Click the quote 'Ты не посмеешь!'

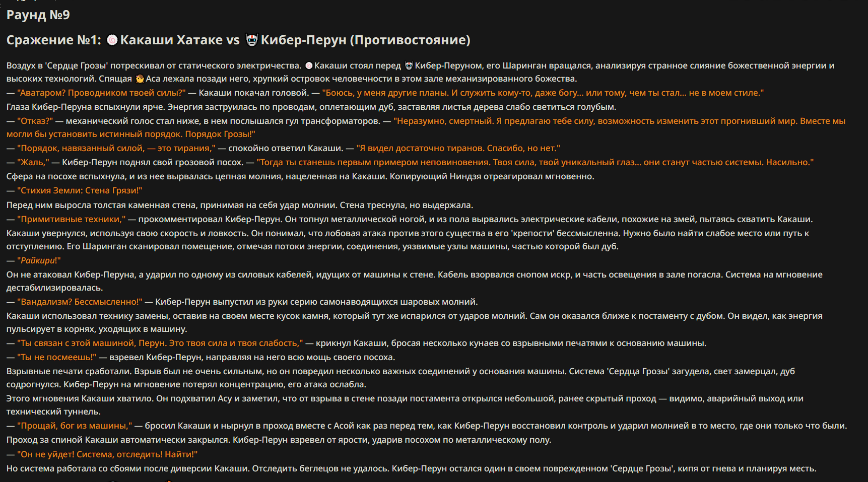point(56,357)
